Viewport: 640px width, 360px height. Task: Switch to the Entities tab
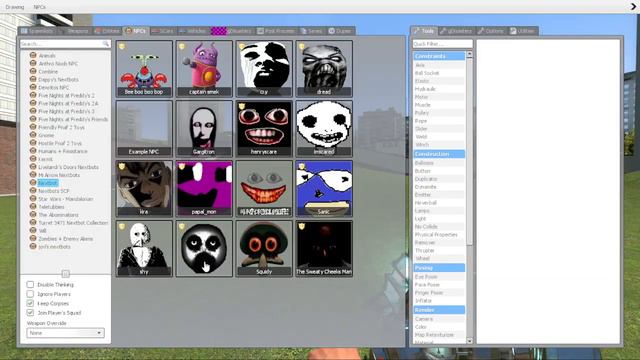click(x=107, y=31)
